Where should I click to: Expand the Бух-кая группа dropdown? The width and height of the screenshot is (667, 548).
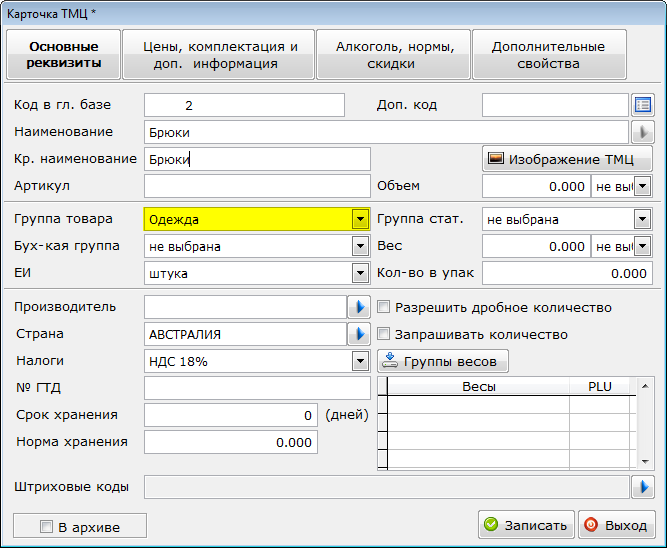coord(360,246)
